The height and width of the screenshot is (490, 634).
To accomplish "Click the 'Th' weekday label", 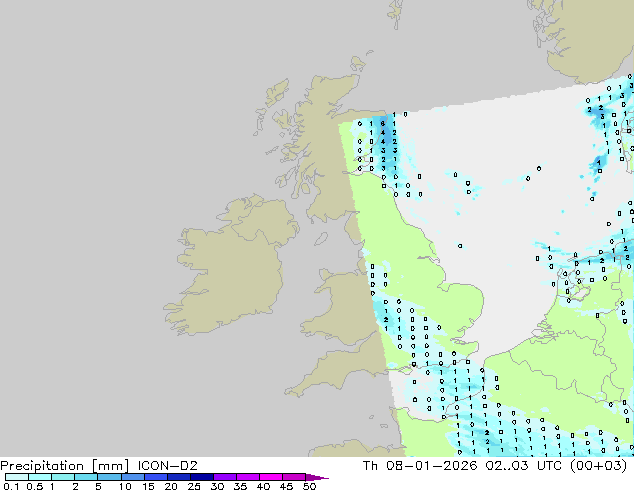I will 370,466.
